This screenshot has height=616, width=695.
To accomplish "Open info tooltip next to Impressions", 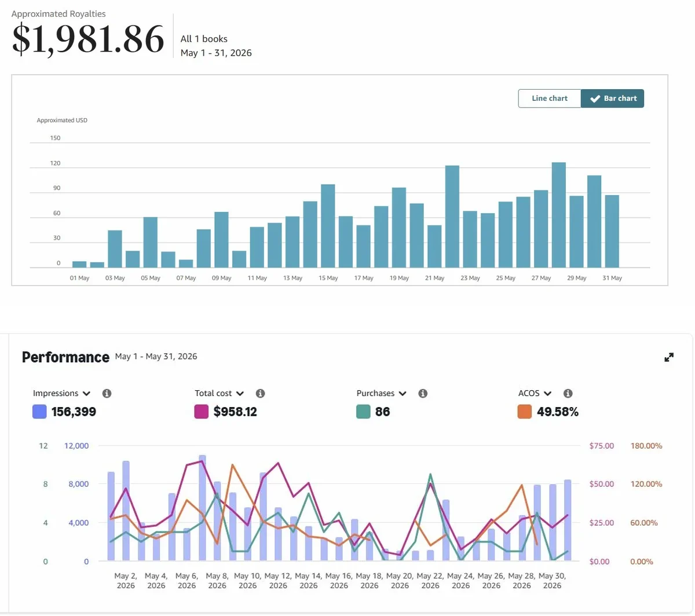I will tap(107, 393).
